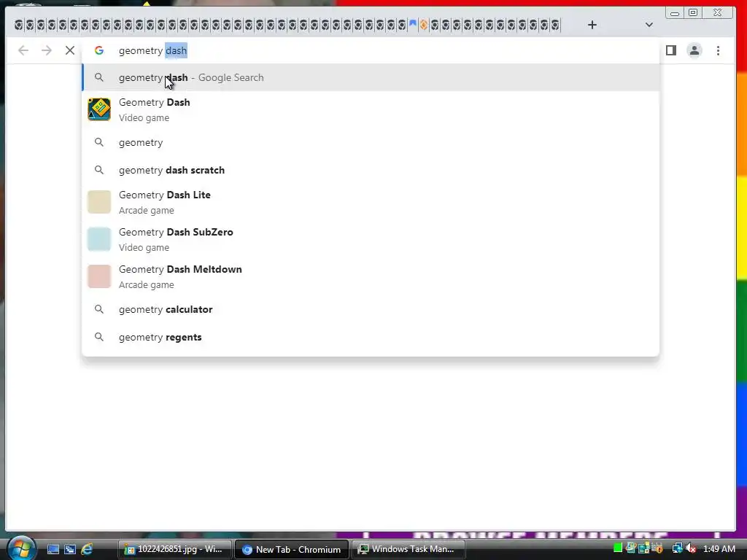Select Geometry Dash SubZero suggestion
This screenshot has width=747, height=560.
pyautogui.click(x=371, y=239)
